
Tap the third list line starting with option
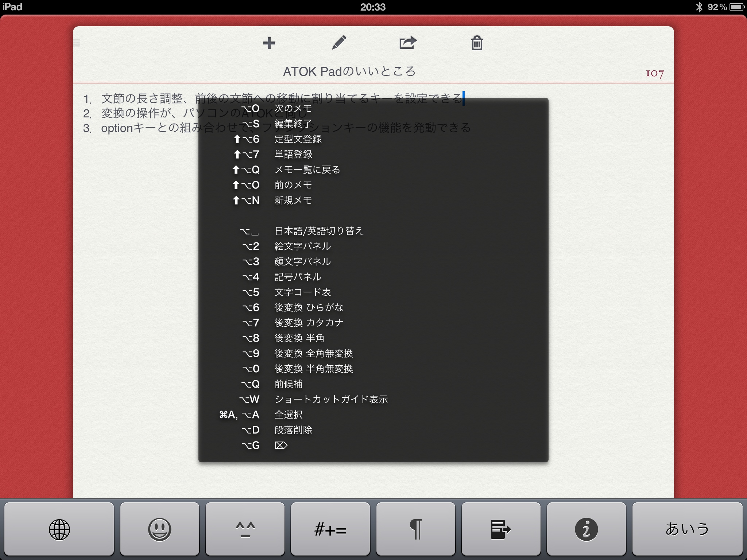[x=277, y=128]
